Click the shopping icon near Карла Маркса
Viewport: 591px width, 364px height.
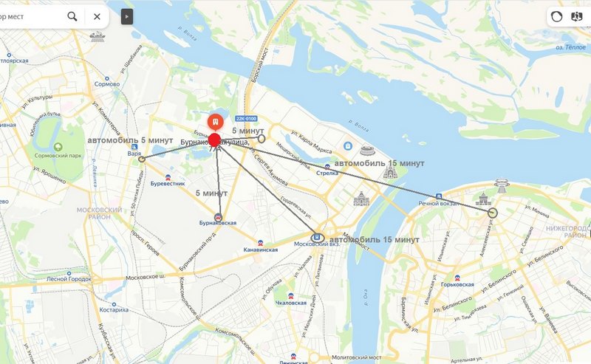coord(347,145)
